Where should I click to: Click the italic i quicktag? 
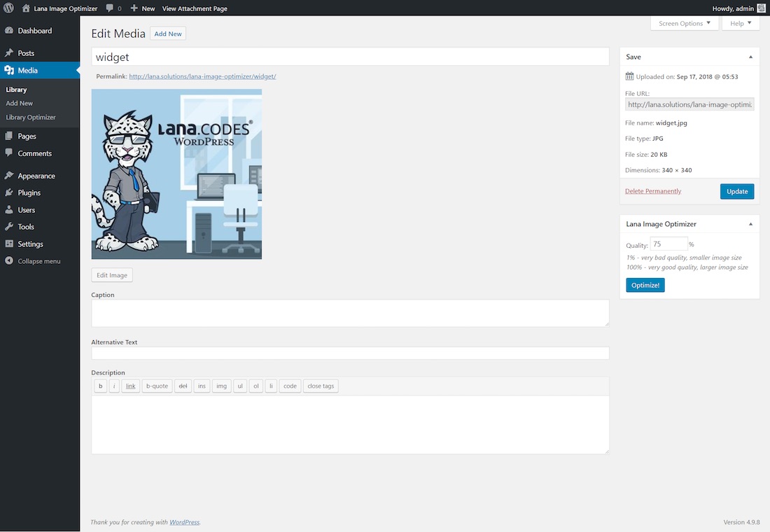click(114, 386)
